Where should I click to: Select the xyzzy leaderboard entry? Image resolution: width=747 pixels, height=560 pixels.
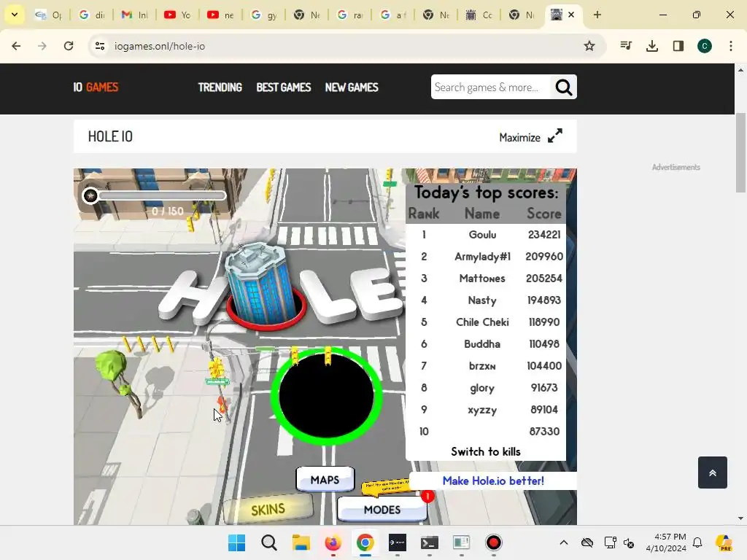click(485, 410)
